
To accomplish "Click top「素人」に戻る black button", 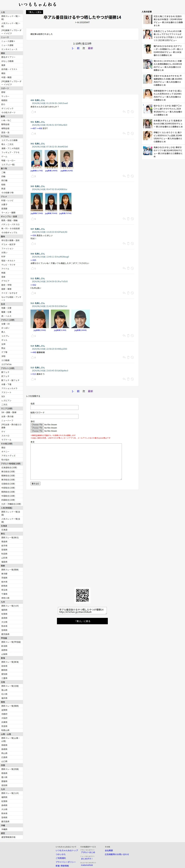I will 34,12.
